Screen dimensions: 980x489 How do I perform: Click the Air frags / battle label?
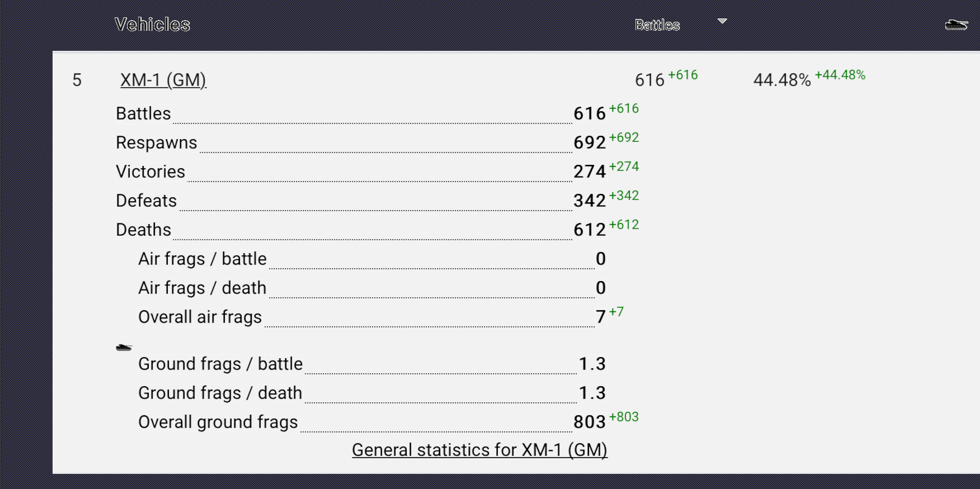pos(202,259)
